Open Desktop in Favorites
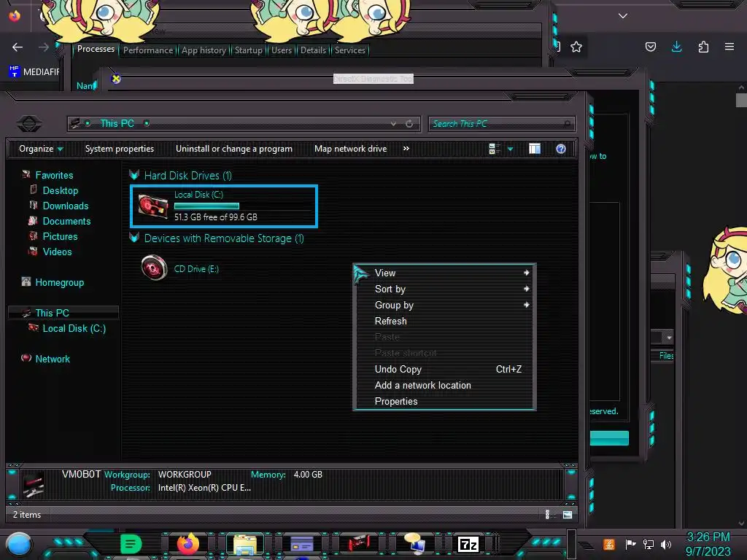 (x=61, y=190)
